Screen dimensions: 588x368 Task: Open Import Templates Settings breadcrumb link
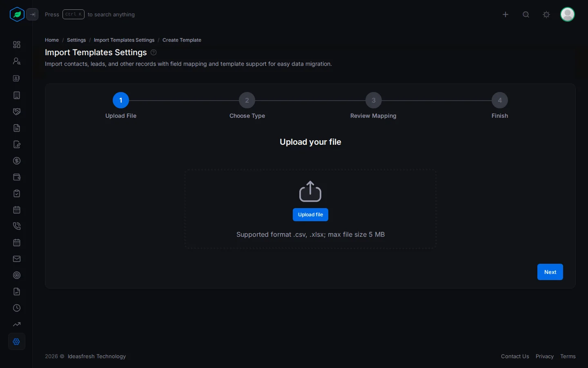[124, 40]
